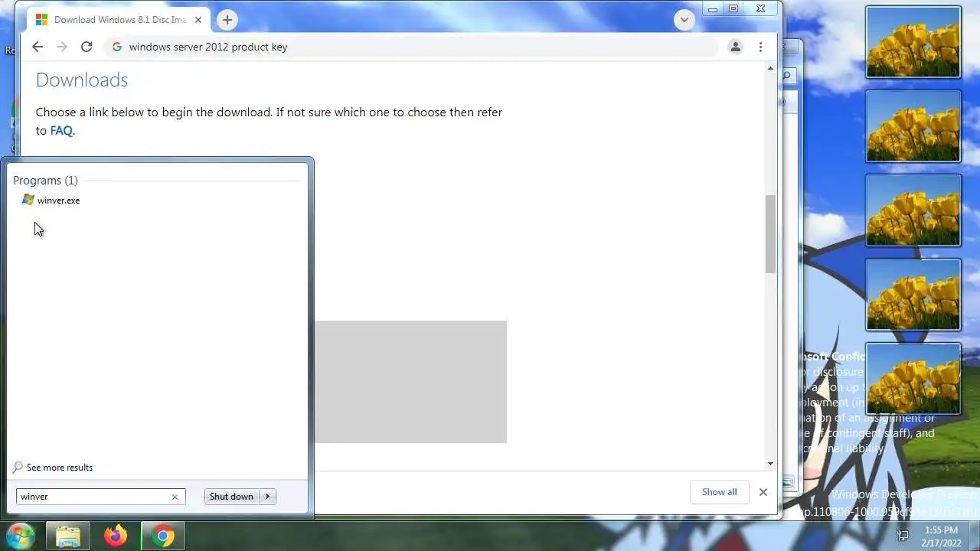Open the Windows Start orb
The height and width of the screenshot is (551, 980).
tap(19, 536)
